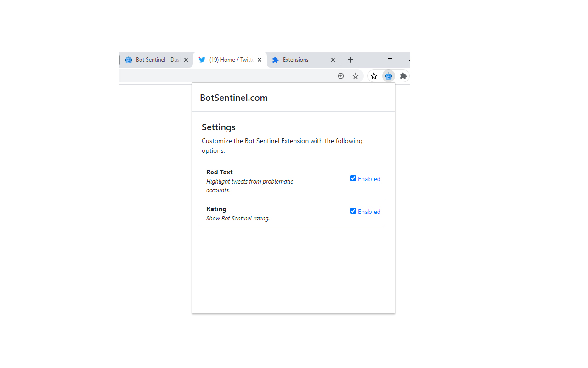Close the Bot Sentinel Dashboard tab
Viewport: 588px width, 368px height.
coord(186,60)
